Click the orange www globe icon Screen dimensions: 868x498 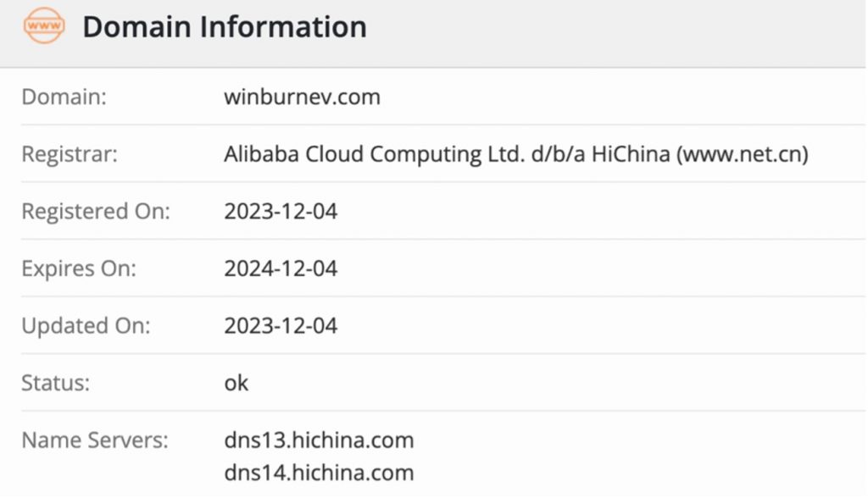click(43, 26)
